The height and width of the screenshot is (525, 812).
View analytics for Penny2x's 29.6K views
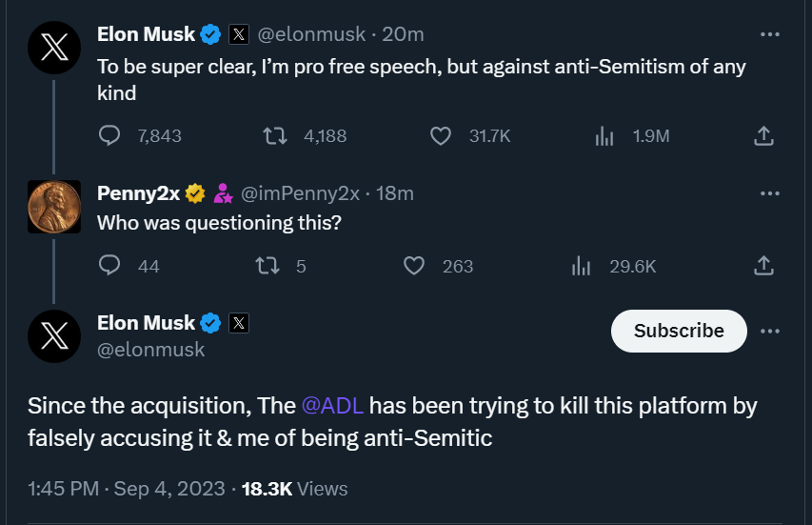point(582,266)
